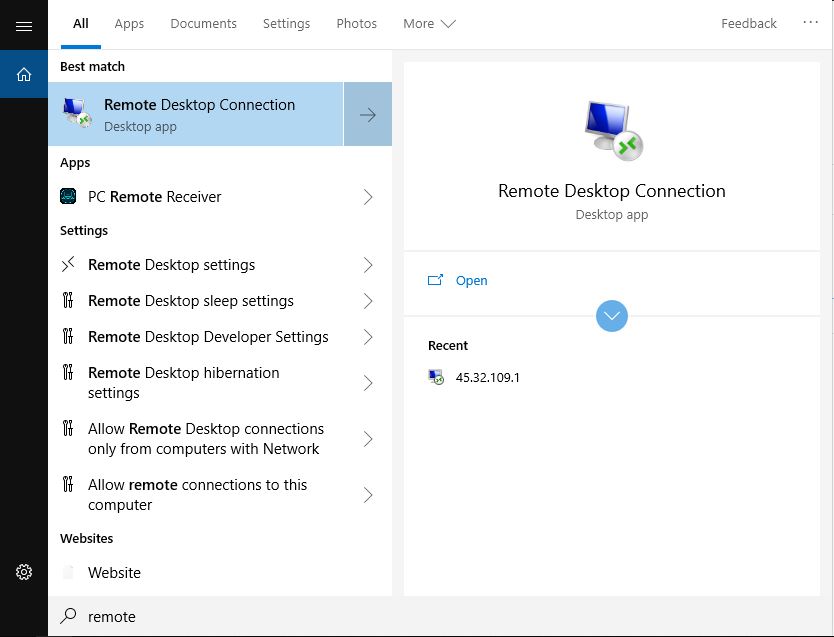Open the hamburger menu in the sidebar

point(24,26)
